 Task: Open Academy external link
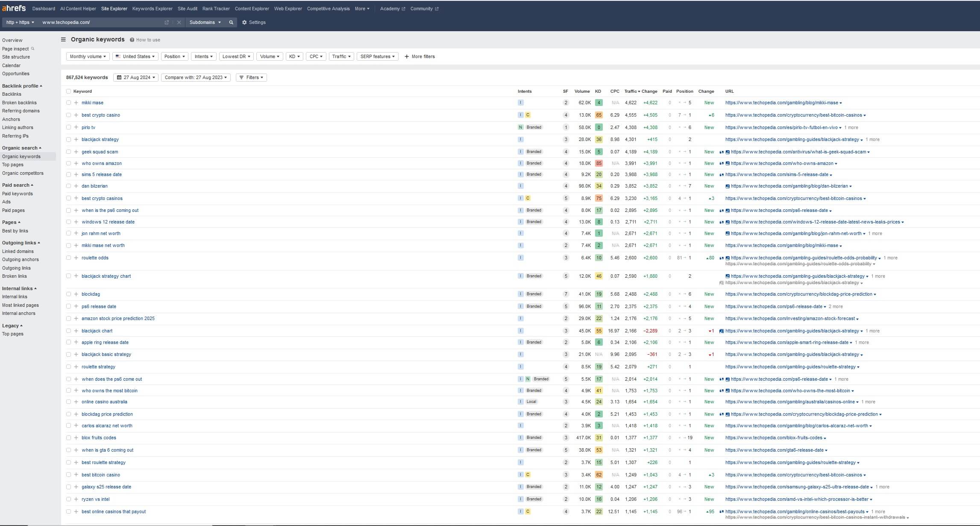392,9
